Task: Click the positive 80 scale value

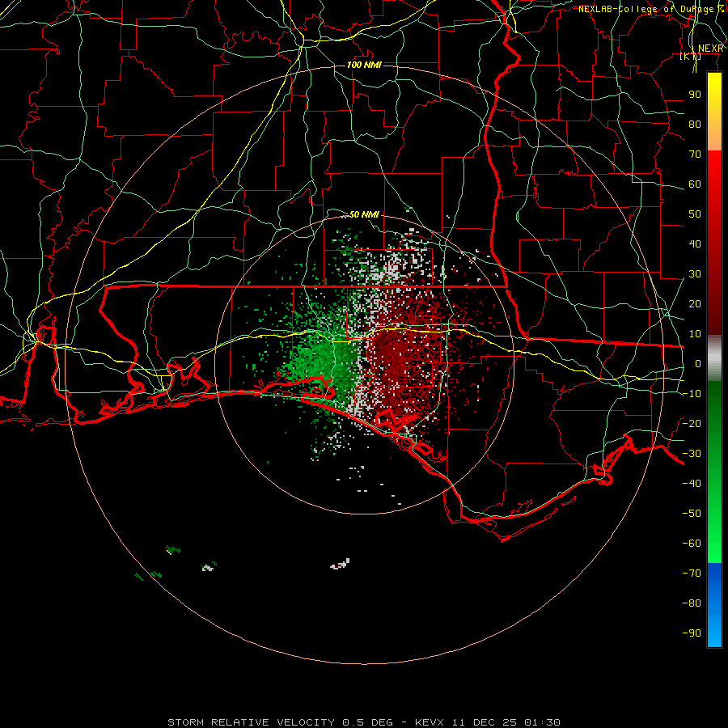Action: click(695, 125)
